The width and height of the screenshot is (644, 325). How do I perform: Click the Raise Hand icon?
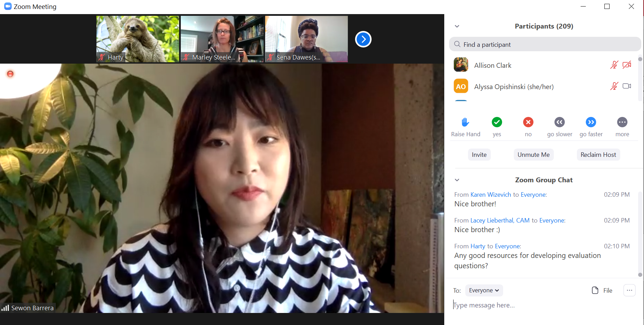pos(465,122)
